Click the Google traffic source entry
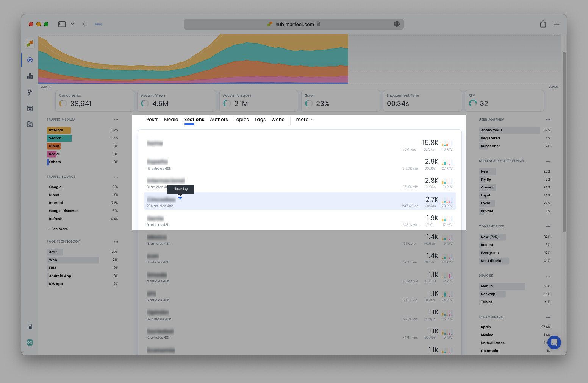This screenshot has height=383, width=588. point(55,187)
